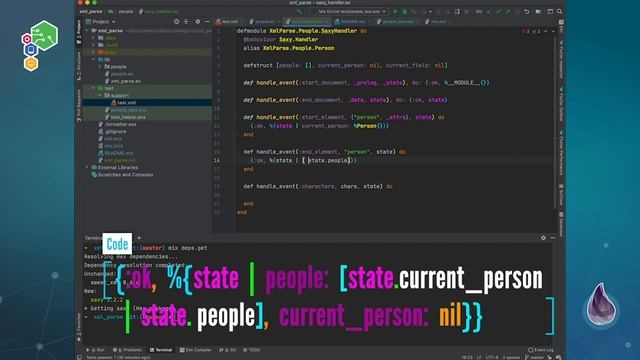Open the Favorites side tab
The width and height of the screenshot is (640, 360).
click(79, 327)
